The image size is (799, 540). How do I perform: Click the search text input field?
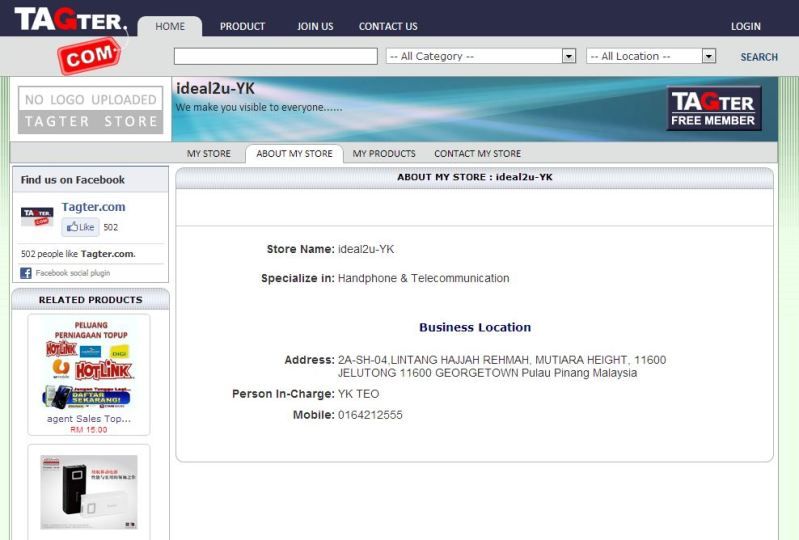tap(275, 57)
